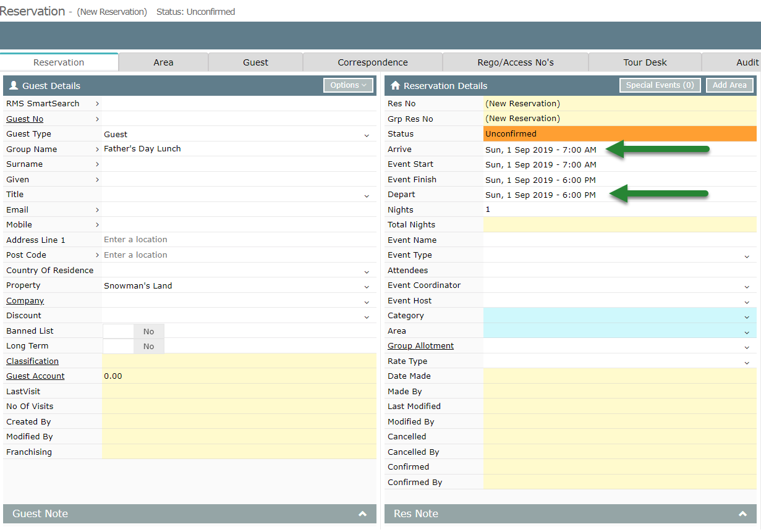The image size is (761, 532).
Task: Switch to the Area tab
Action: click(163, 62)
